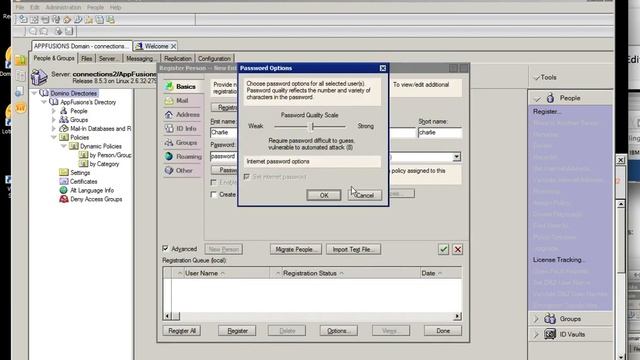
Task: Switch to the Configuration tab
Action: tap(215, 59)
